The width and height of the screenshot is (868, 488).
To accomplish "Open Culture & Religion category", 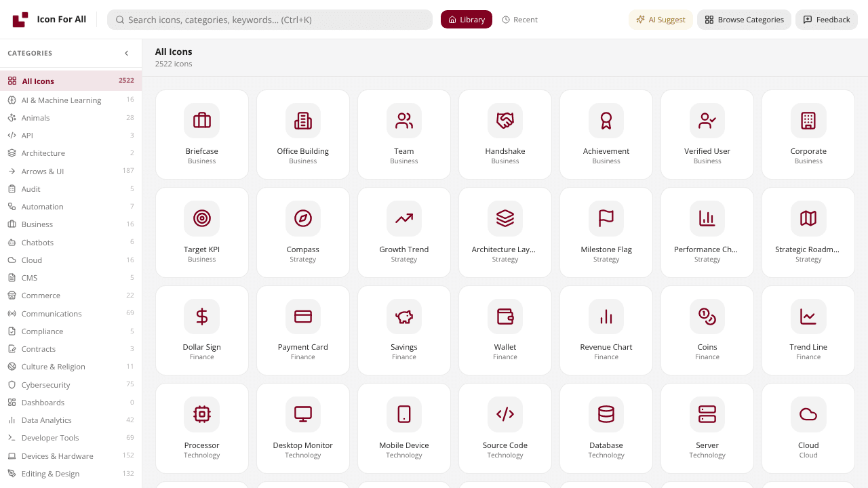I will [71, 367].
